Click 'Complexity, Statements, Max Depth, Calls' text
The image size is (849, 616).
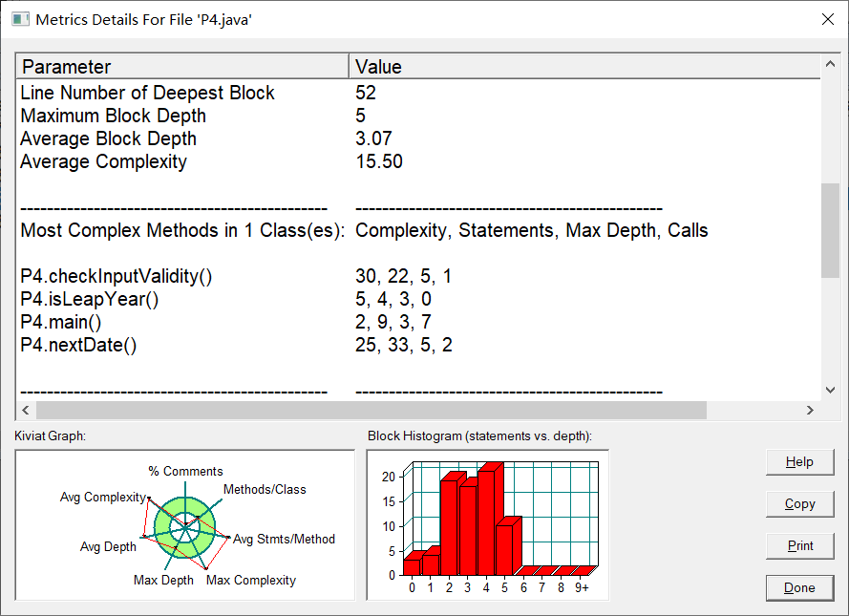point(532,230)
